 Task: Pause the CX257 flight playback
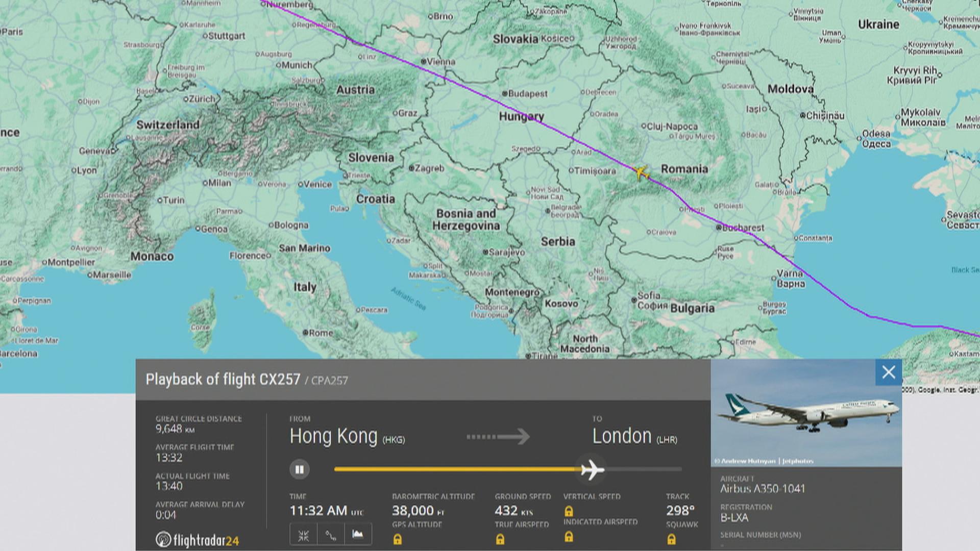(300, 469)
